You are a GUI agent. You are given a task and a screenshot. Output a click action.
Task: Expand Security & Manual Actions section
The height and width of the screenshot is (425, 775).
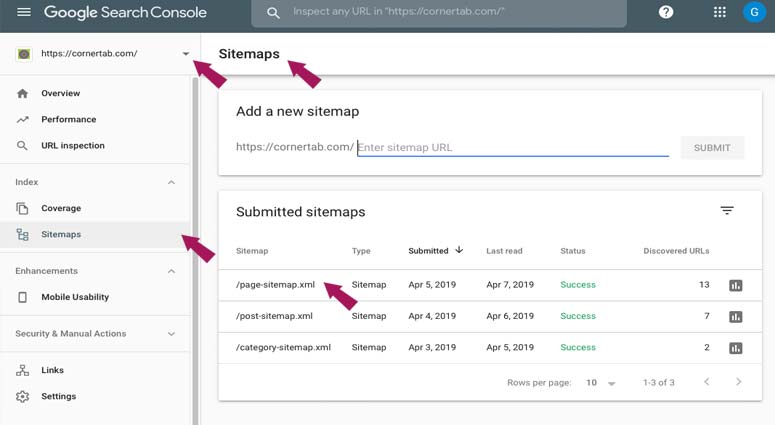click(x=171, y=334)
